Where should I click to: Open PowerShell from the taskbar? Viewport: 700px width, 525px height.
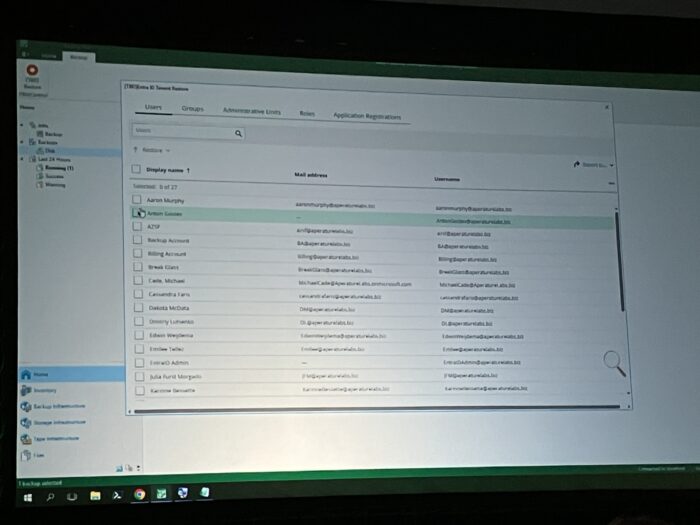pyautogui.click(x=117, y=495)
